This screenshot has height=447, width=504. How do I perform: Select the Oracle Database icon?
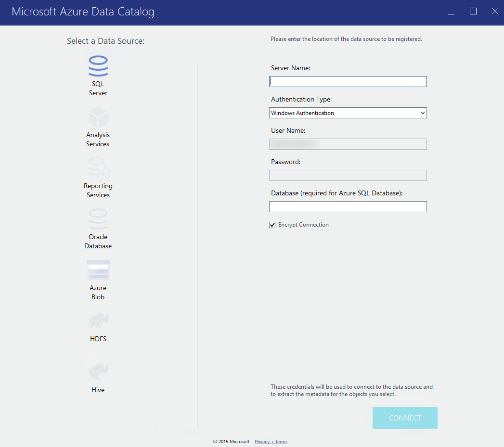click(98, 219)
